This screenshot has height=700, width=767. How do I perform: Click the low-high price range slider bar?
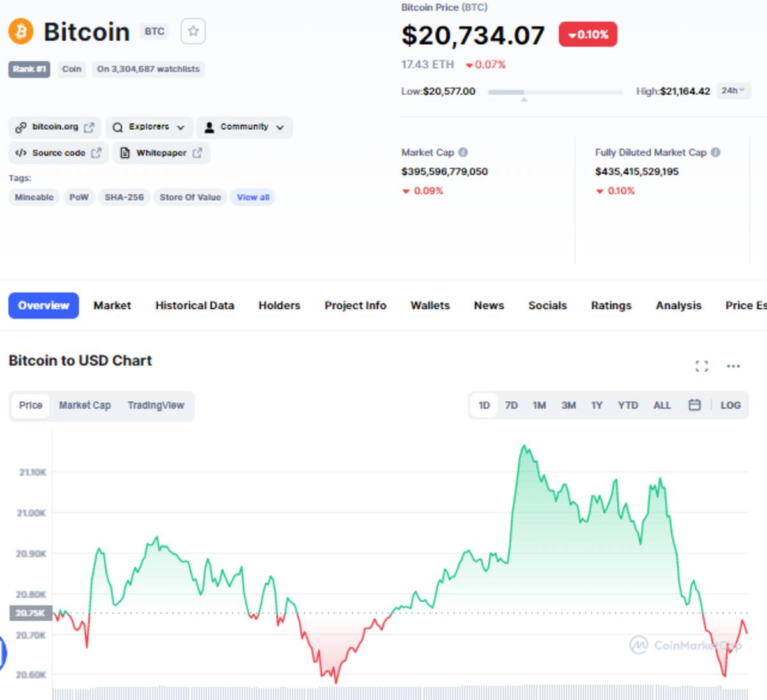click(555, 92)
